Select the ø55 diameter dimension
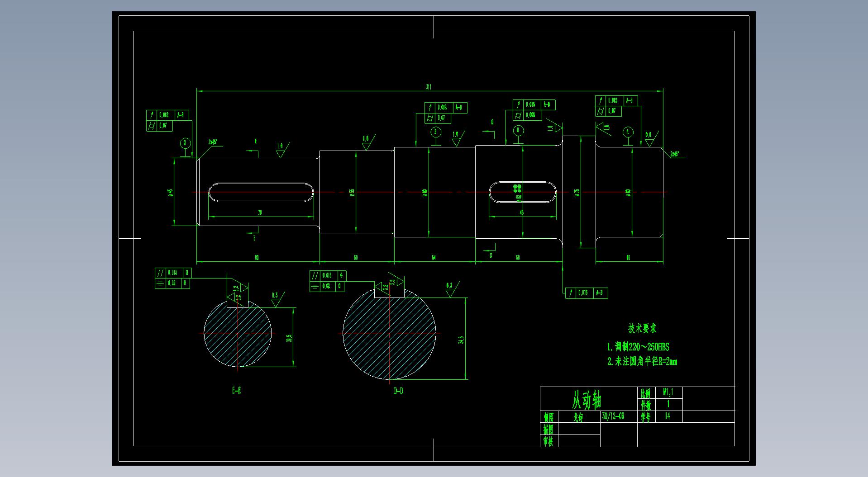Image resolution: width=868 pixels, height=477 pixels. (x=352, y=192)
